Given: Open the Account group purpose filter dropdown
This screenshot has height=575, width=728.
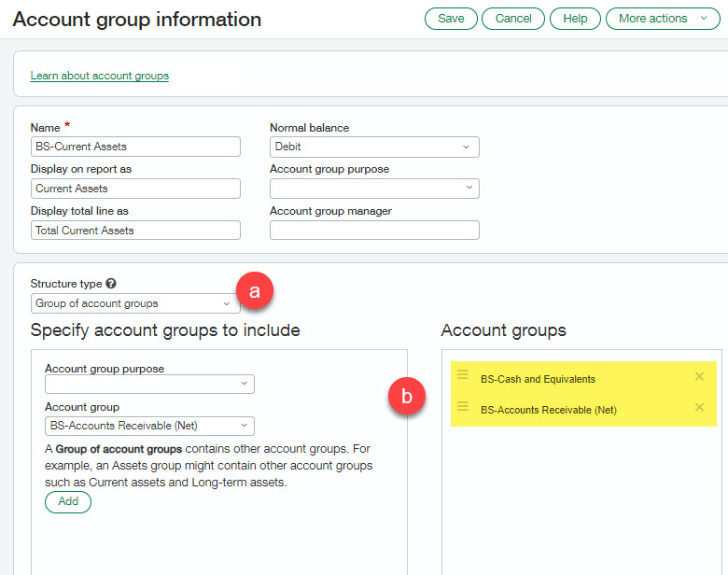Looking at the screenshot, I should point(149,384).
